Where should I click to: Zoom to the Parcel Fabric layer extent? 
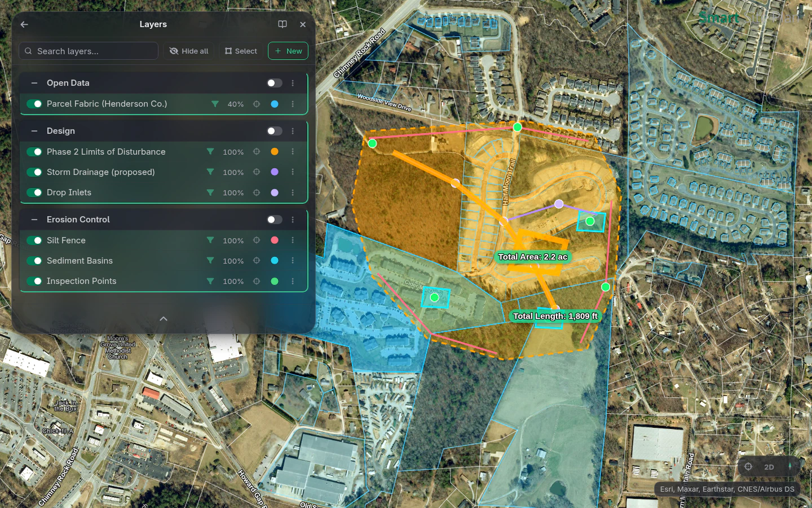pos(257,104)
